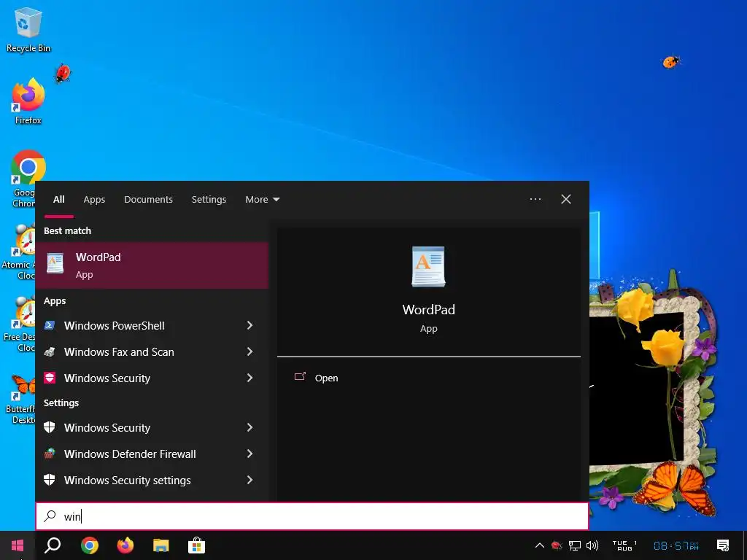Expand Windows Fax and Scan arrow
This screenshot has width=747, height=560.
[249, 351]
